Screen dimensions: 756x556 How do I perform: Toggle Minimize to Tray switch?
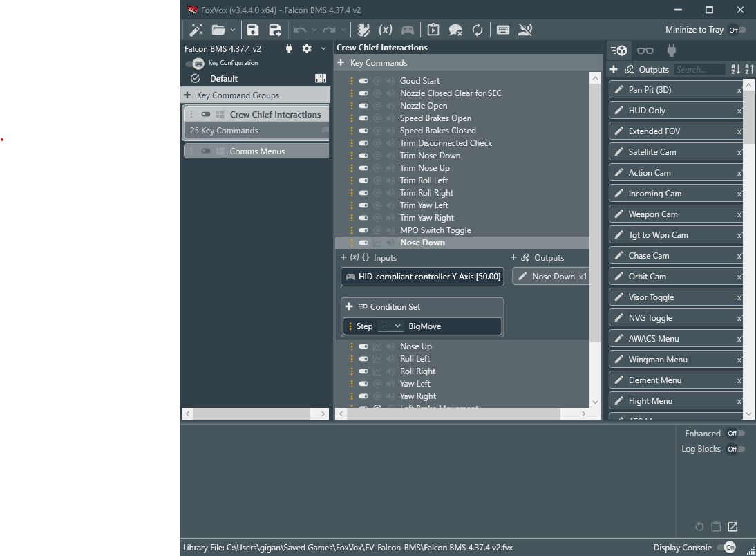pyautogui.click(x=737, y=30)
